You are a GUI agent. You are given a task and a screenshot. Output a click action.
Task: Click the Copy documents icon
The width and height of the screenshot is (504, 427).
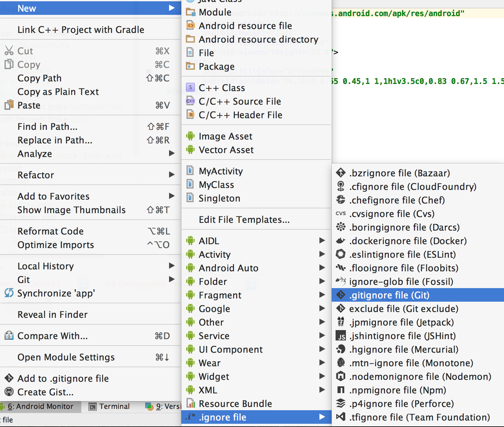[9, 64]
